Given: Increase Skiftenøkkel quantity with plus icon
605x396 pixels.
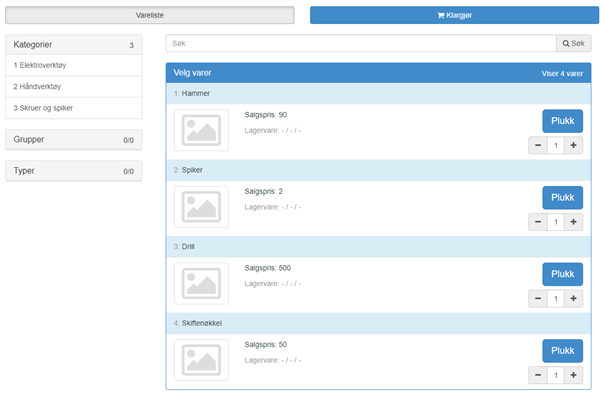Looking at the screenshot, I should tap(573, 375).
